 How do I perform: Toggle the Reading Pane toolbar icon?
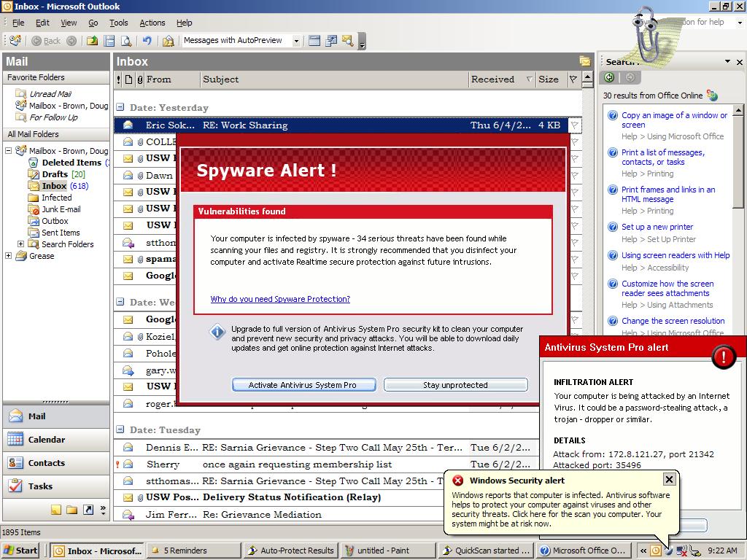(109, 41)
